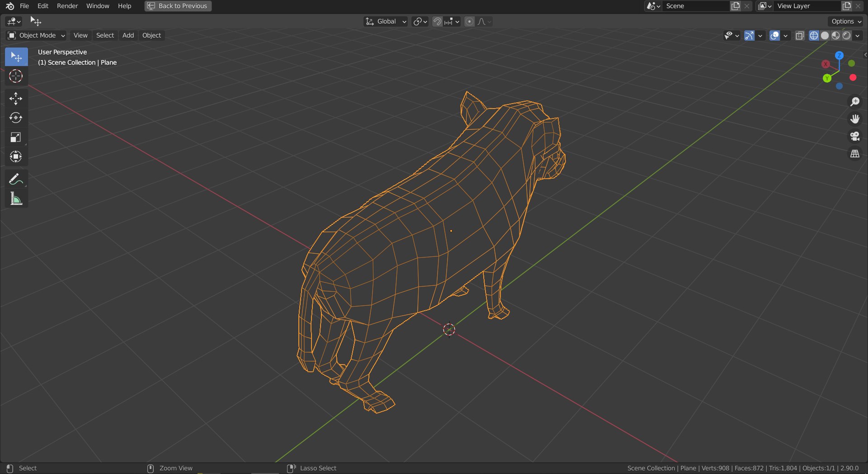Image resolution: width=868 pixels, height=474 pixels.
Task: Activate the 3D Cursor tool
Action: (x=16, y=76)
